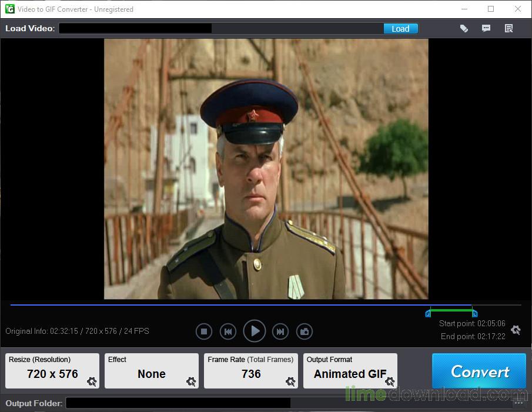Click inside the Output Folder field

pos(176,403)
